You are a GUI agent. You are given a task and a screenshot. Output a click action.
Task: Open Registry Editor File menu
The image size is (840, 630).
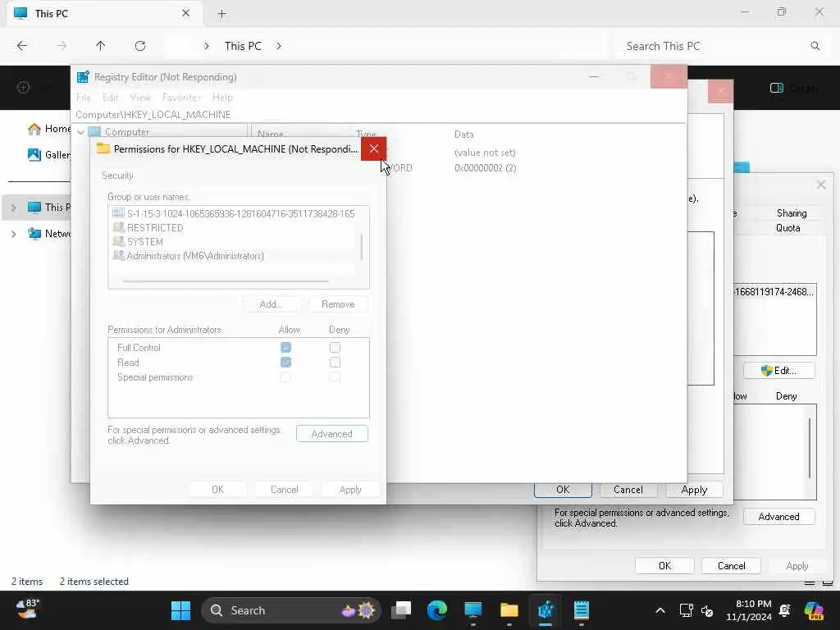84,98
